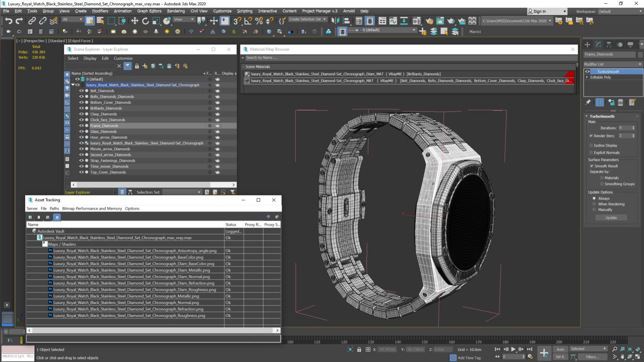Enable the Isoline Display checkbox
Screen dimensions: 644x362
591,145
